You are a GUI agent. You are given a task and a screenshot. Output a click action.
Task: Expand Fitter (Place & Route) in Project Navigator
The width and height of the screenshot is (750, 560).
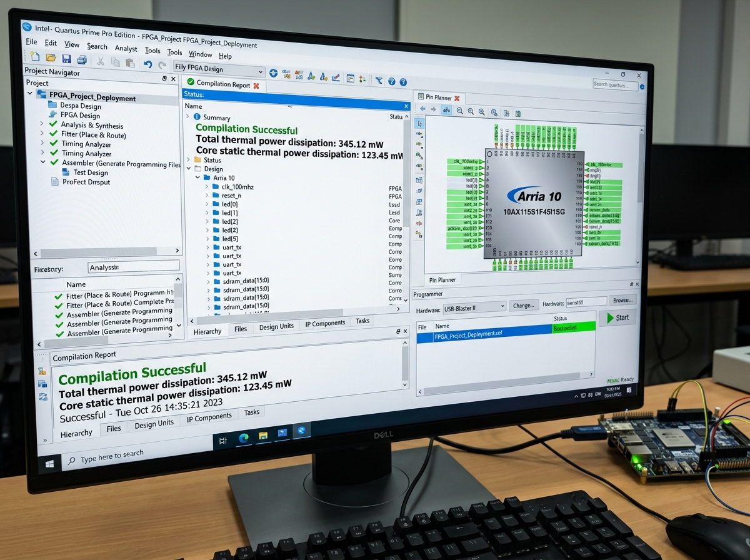[x=42, y=134]
